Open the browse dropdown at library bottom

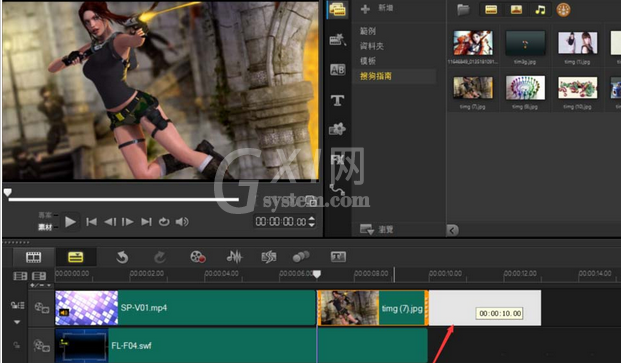click(x=376, y=229)
